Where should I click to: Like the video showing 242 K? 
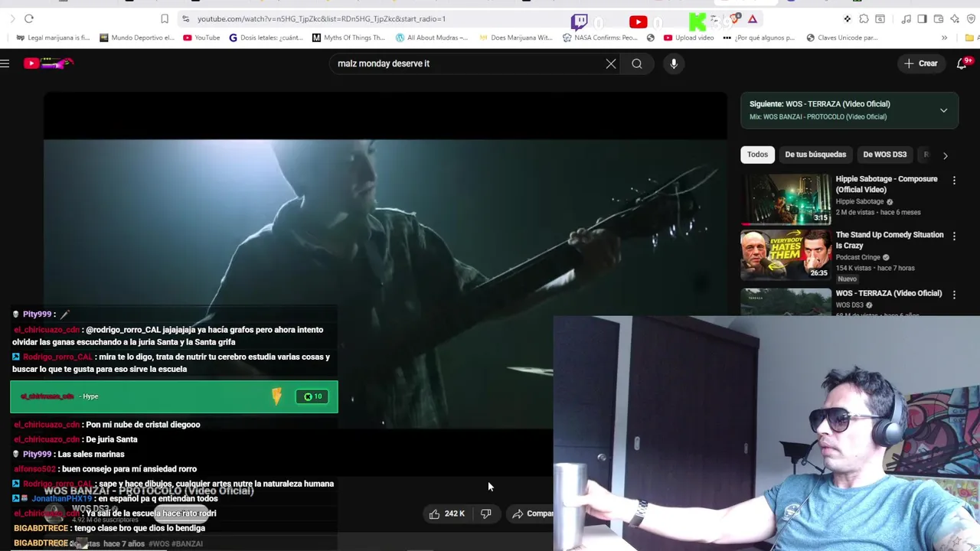pos(447,514)
